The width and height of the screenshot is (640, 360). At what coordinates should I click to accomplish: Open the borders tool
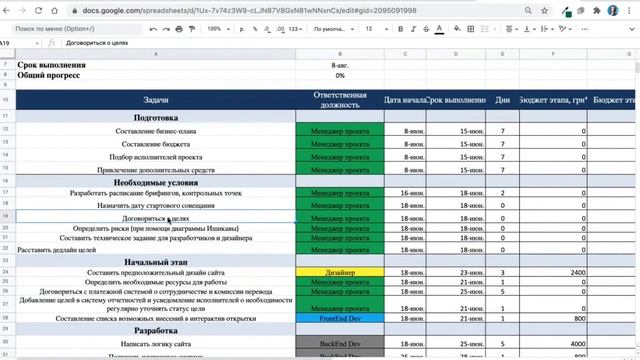pyautogui.click(x=471, y=29)
